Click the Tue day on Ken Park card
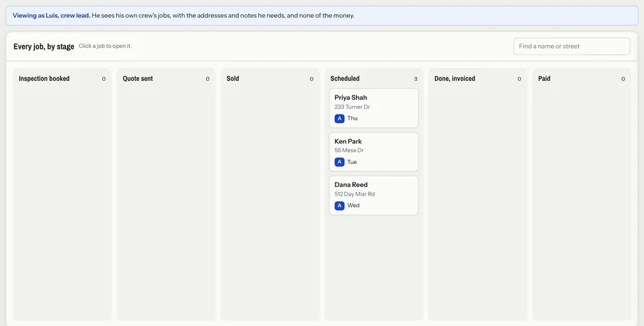The image size is (644, 326). [x=352, y=162]
